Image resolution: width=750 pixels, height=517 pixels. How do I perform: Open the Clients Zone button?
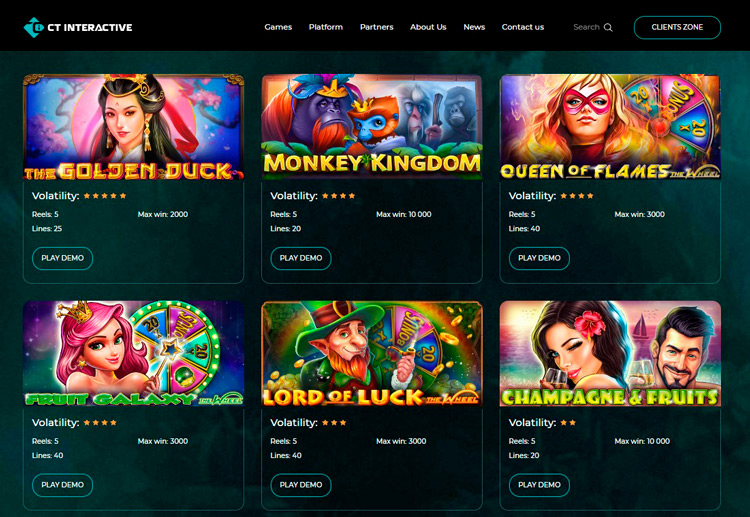click(x=677, y=27)
